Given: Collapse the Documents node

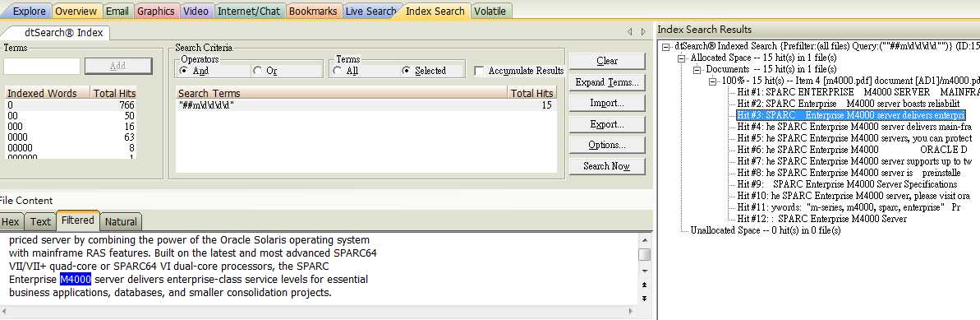Looking at the screenshot, I should point(697,69).
